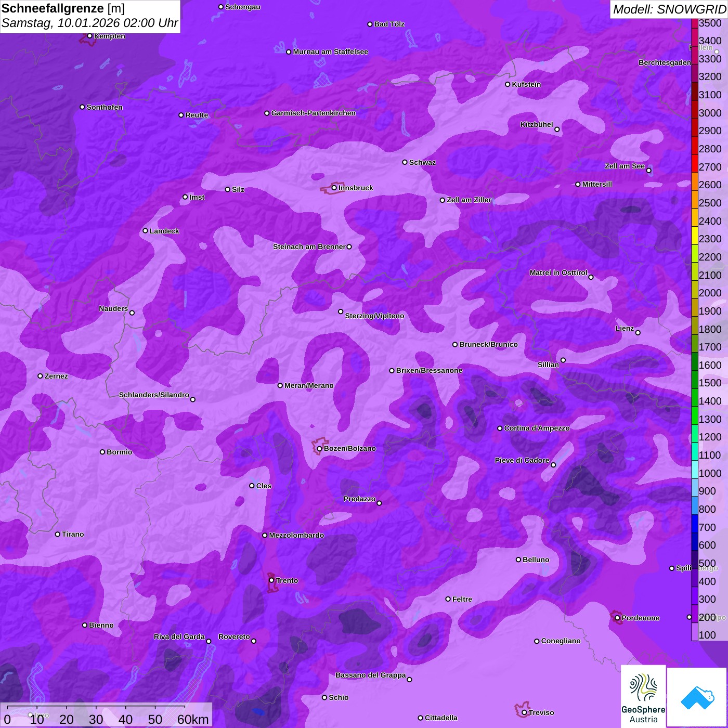Select the Kufstein marker dot
The height and width of the screenshot is (728, 728).
point(508,84)
